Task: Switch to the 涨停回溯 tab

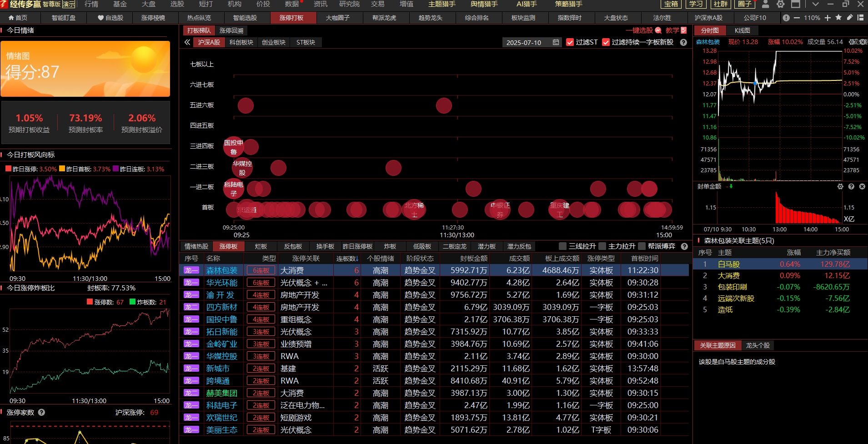Action: click(x=231, y=30)
